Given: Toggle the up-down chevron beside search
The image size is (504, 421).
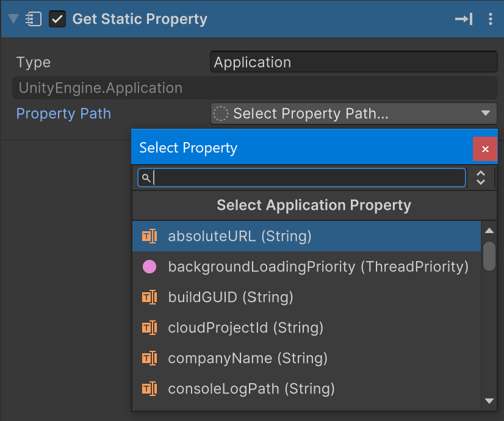Looking at the screenshot, I should point(481,178).
